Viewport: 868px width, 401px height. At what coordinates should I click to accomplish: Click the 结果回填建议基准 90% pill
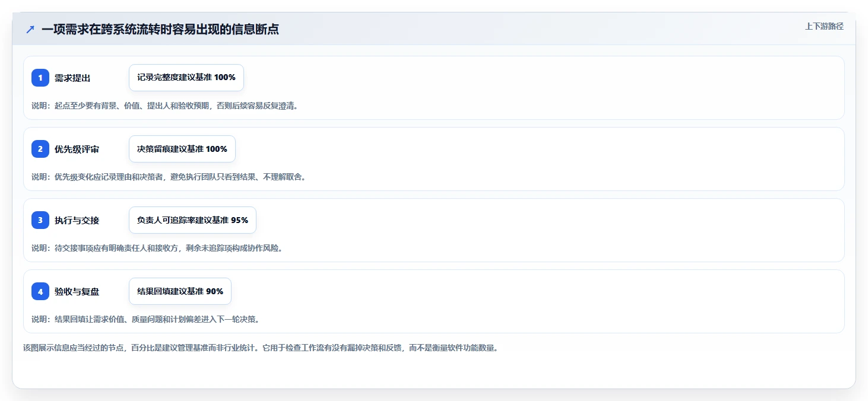pos(180,291)
